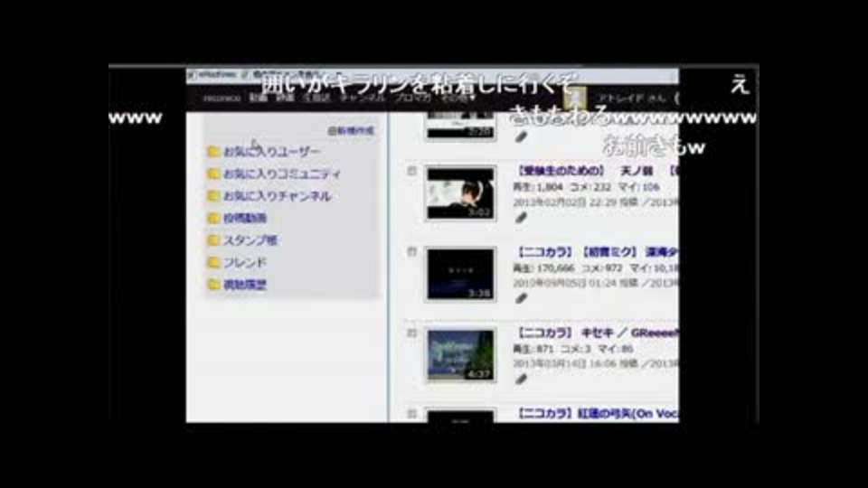The image size is (868, 488).
Task: Click the アトレイド さん username in header
Action: pos(631,99)
